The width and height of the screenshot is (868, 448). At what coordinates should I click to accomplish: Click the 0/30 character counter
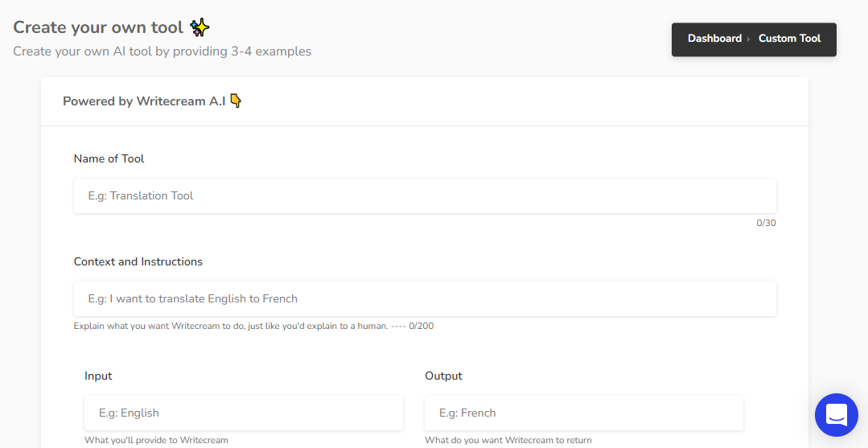pyautogui.click(x=766, y=223)
